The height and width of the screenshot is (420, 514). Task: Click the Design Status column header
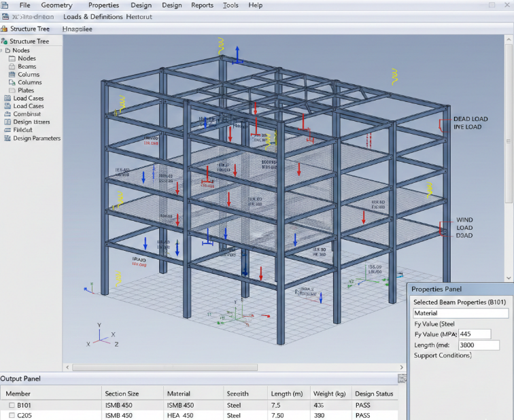pos(374,393)
